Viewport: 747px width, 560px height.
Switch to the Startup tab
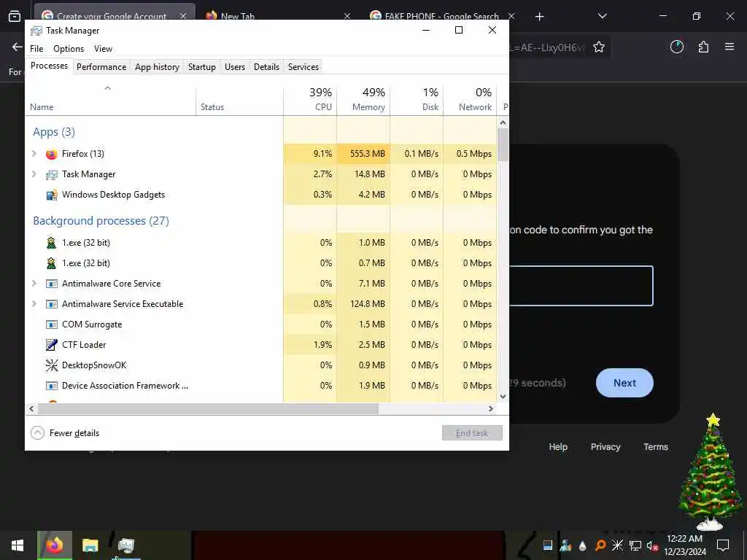pos(202,66)
